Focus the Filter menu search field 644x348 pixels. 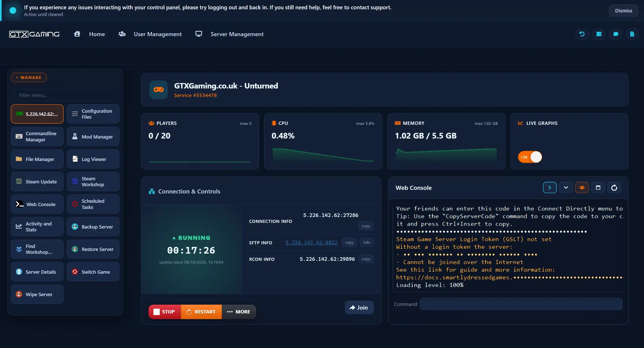65,95
